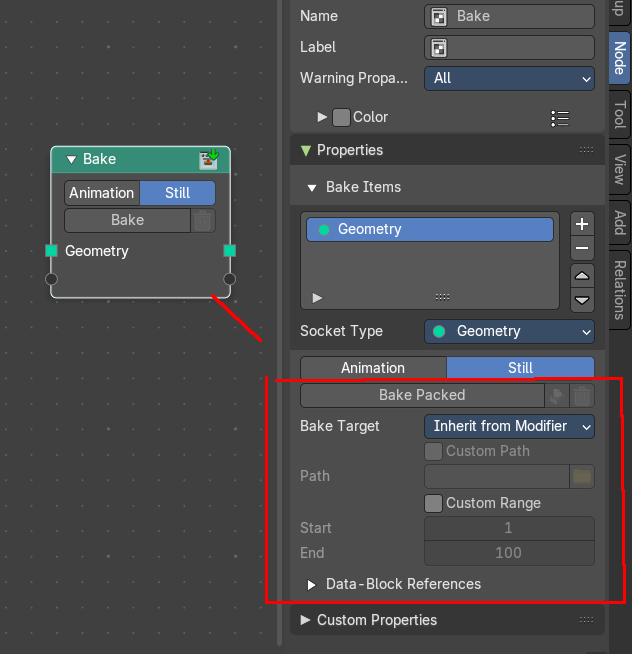Click the empty extension input socket on Bake node
The image size is (632, 654).
coord(51,279)
